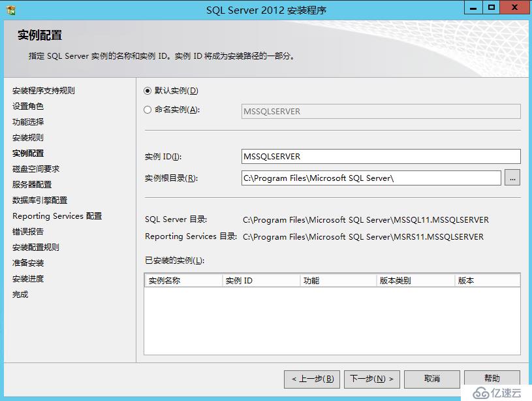Image resolution: width=532 pixels, height=401 pixels.
Task: Go back with the 上一步 button
Action: 312,379
